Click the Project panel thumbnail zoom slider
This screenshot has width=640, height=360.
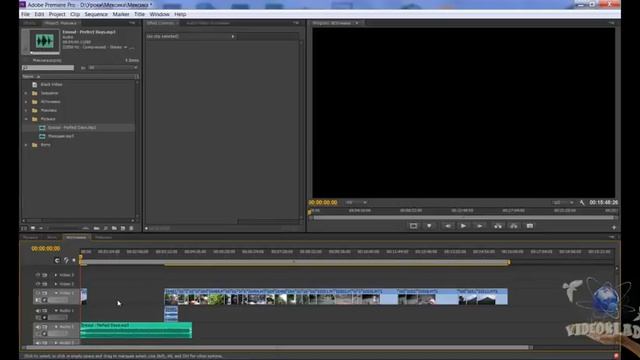point(65,228)
